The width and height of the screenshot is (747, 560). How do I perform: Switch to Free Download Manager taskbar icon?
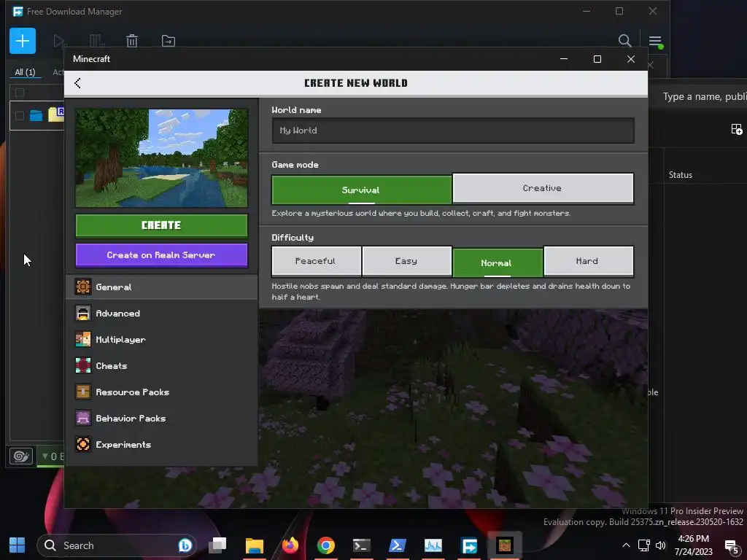point(469,545)
